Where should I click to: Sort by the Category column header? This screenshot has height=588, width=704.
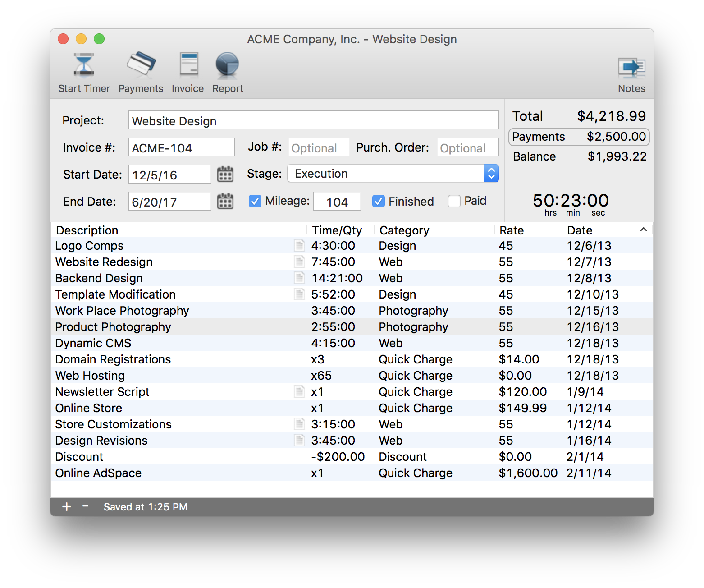[x=434, y=230]
